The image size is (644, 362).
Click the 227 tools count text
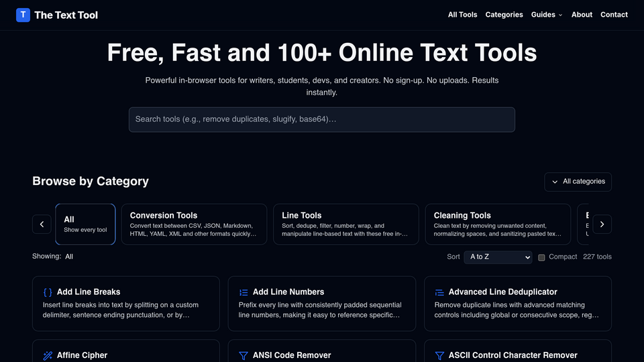click(x=597, y=257)
